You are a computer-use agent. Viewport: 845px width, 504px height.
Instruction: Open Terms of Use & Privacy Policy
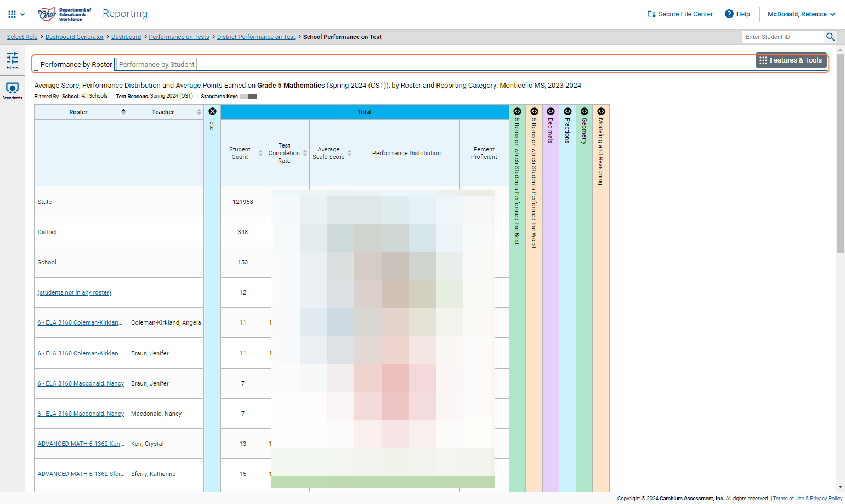(x=807, y=499)
